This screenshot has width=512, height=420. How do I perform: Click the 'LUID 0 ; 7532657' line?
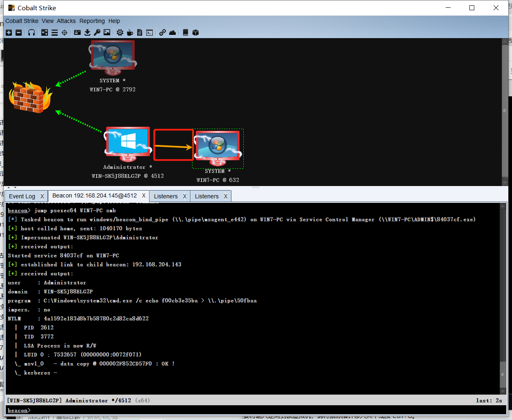(83, 354)
